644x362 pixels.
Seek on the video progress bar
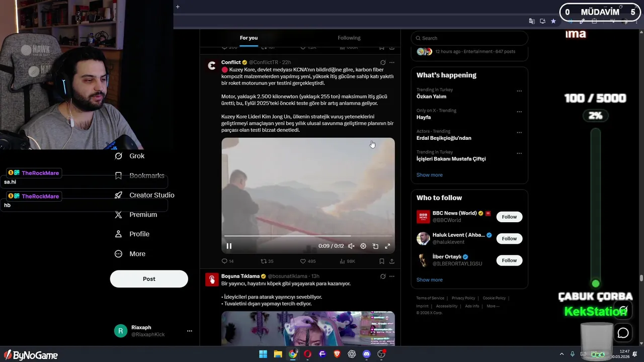(x=308, y=236)
